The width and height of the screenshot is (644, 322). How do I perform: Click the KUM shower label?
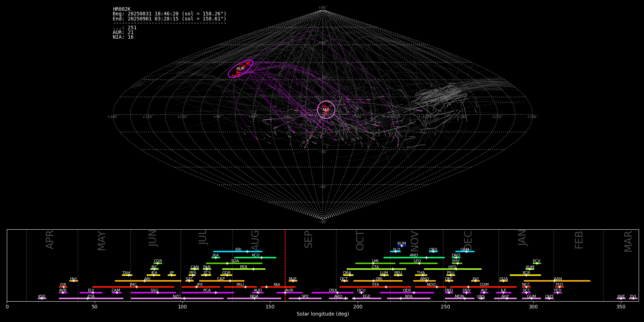(402, 244)
